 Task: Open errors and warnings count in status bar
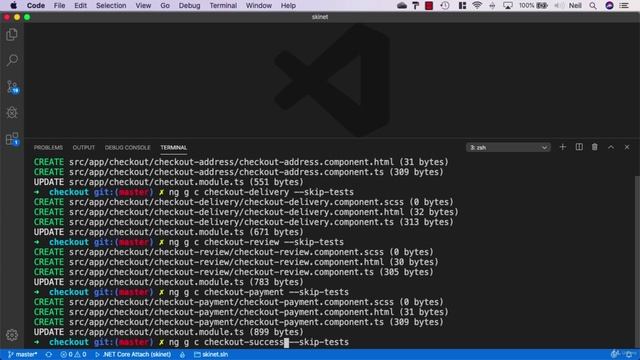click(x=73, y=354)
